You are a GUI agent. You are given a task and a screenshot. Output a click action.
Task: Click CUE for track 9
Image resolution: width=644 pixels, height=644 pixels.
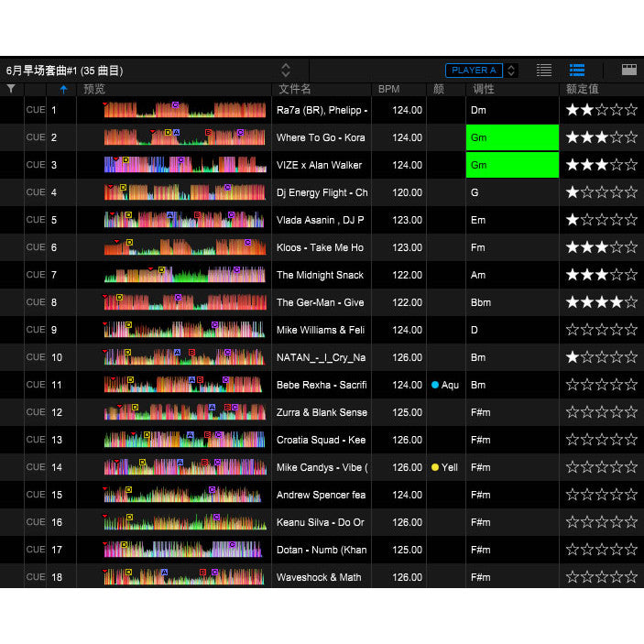[36, 330]
